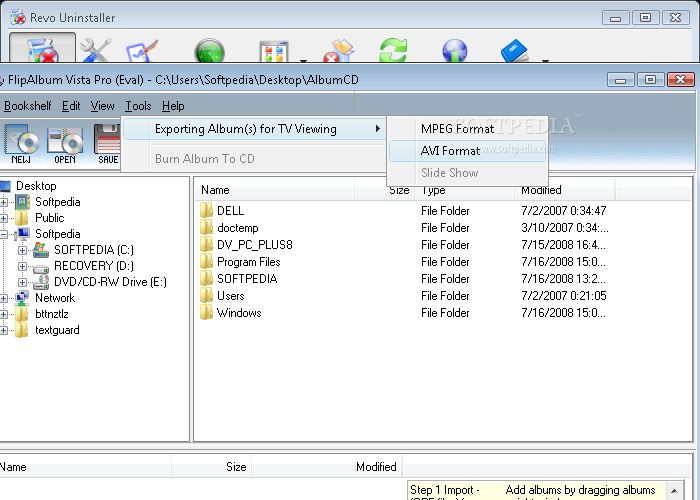The width and height of the screenshot is (700, 500).
Task: Select the Public folder in tree
Action: pos(50,218)
